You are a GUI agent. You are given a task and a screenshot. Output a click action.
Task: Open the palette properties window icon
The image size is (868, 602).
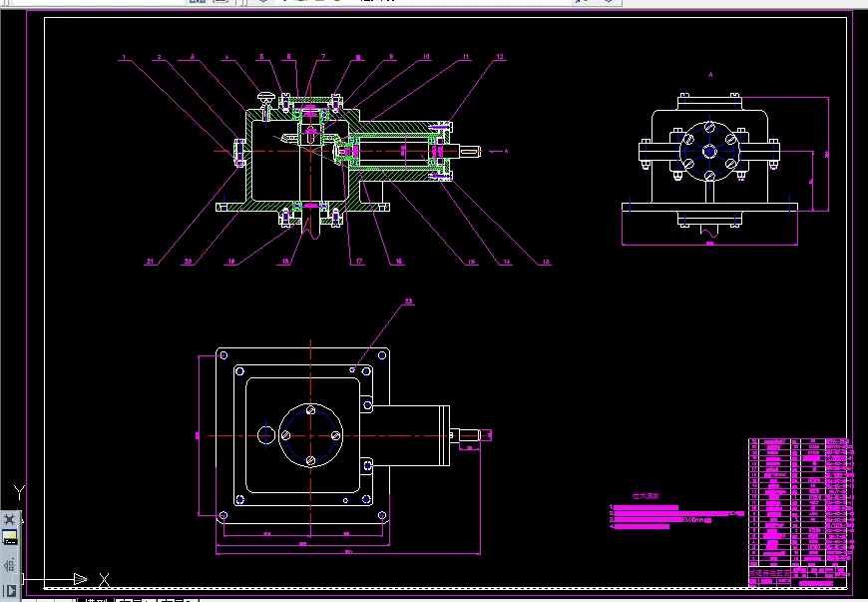[9, 538]
